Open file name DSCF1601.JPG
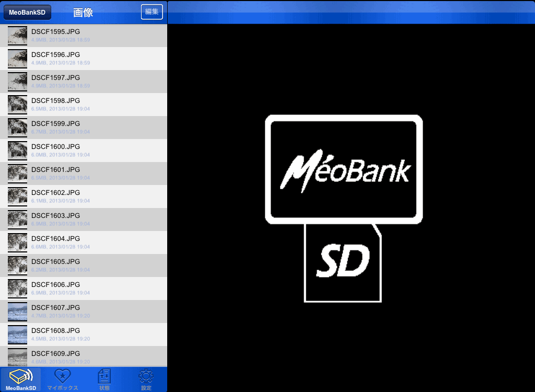The image size is (535, 392). coord(55,169)
